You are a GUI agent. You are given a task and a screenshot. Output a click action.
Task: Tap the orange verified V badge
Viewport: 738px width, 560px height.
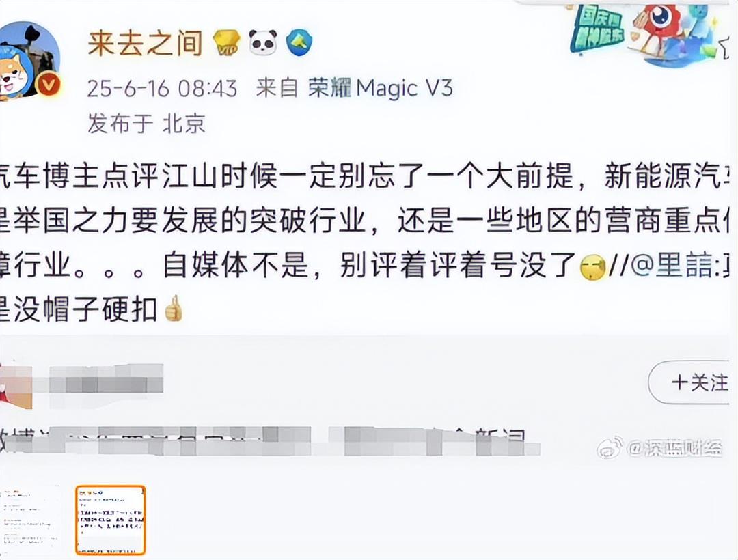coord(49,85)
